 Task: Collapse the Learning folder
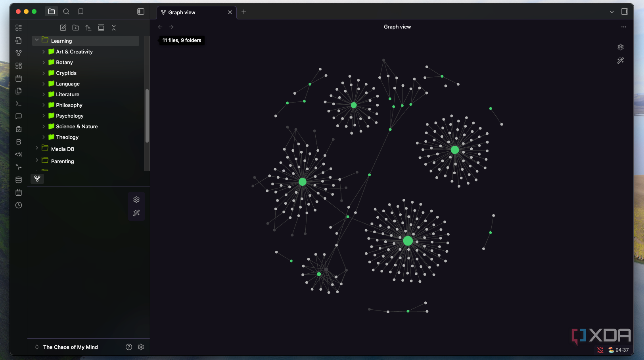click(37, 40)
